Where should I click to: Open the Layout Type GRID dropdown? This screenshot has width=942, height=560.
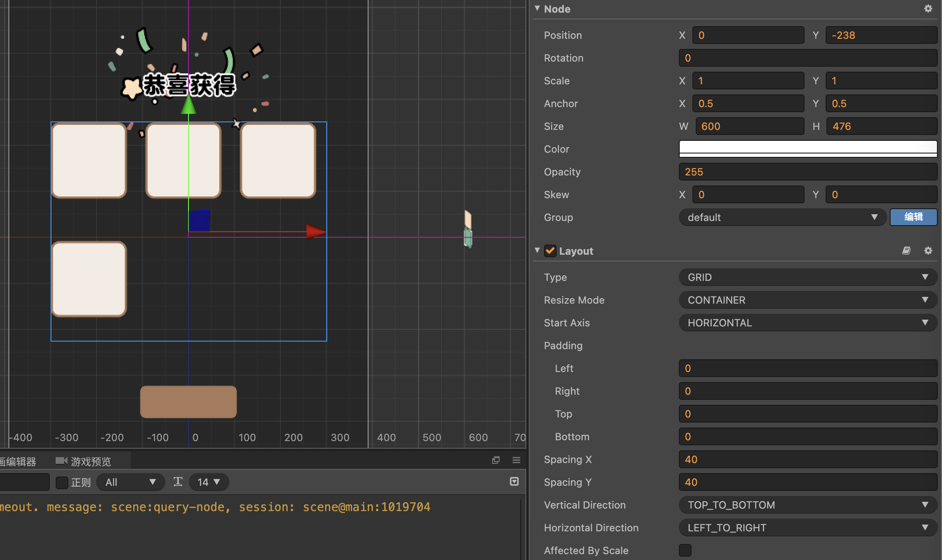[x=807, y=277]
